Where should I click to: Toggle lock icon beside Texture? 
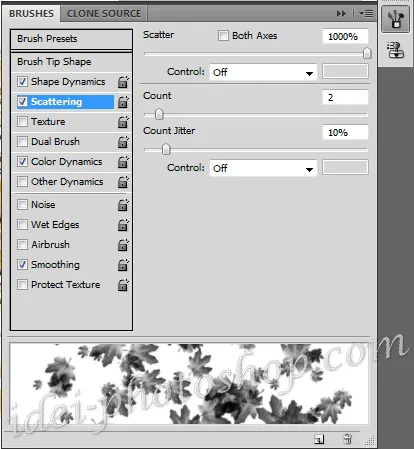pyautogui.click(x=123, y=122)
